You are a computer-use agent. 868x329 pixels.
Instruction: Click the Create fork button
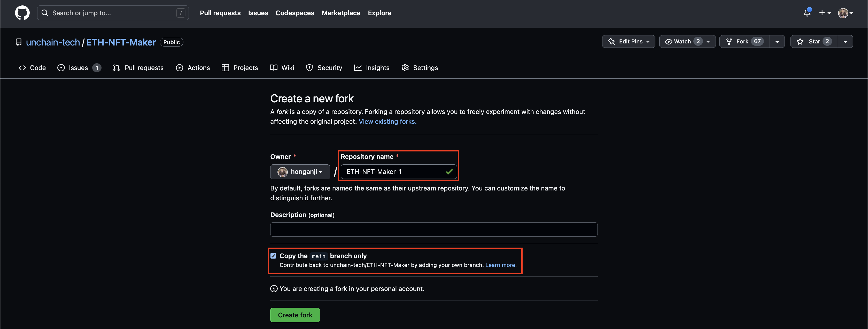pyautogui.click(x=295, y=315)
